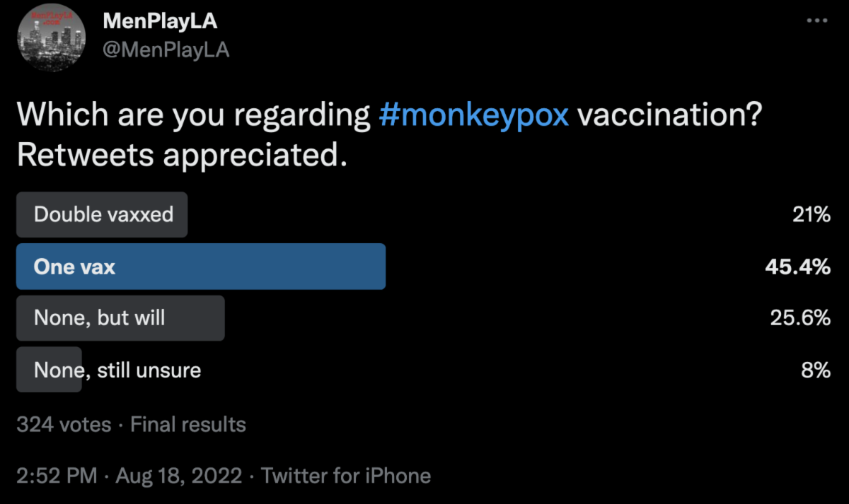This screenshot has width=849, height=504.
Task: Click the 8% poll result
Action: [816, 370]
